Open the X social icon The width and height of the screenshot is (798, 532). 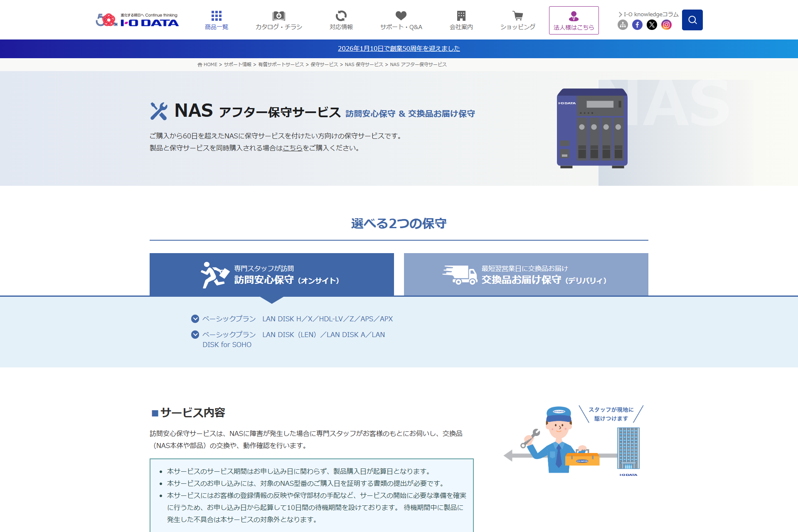[x=652, y=25]
